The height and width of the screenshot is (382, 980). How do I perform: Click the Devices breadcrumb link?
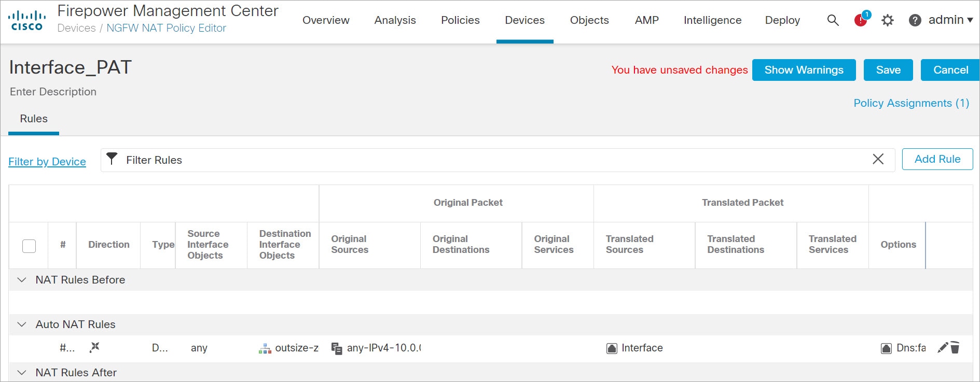76,28
